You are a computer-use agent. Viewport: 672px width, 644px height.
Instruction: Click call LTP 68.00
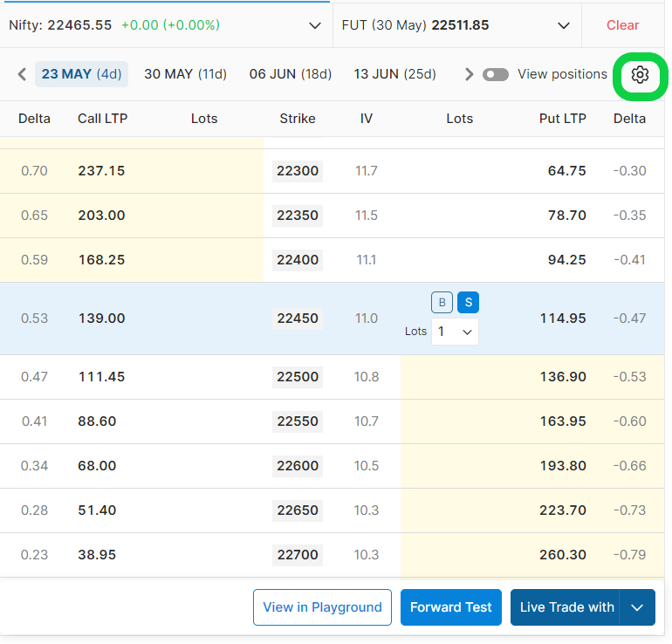97,466
